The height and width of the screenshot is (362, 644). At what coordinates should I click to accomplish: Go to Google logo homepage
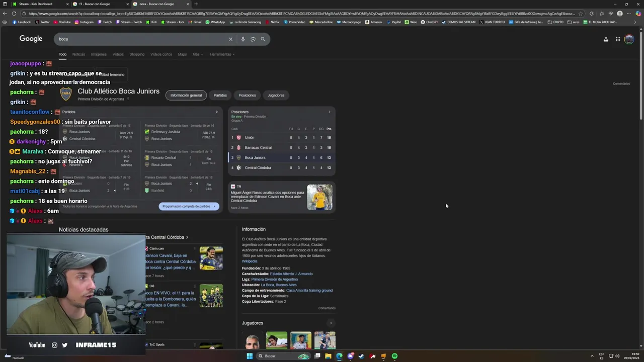31,39
